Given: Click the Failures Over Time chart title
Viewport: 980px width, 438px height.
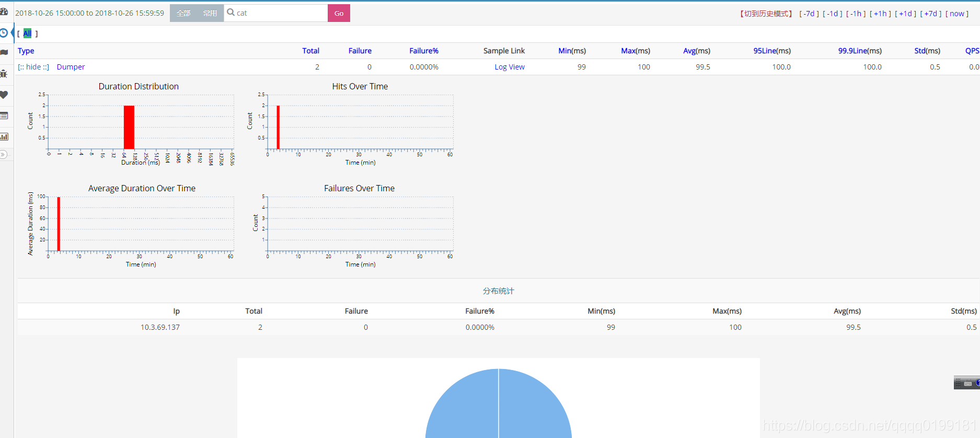Looking at the screenshot, I should pos(359,188).
